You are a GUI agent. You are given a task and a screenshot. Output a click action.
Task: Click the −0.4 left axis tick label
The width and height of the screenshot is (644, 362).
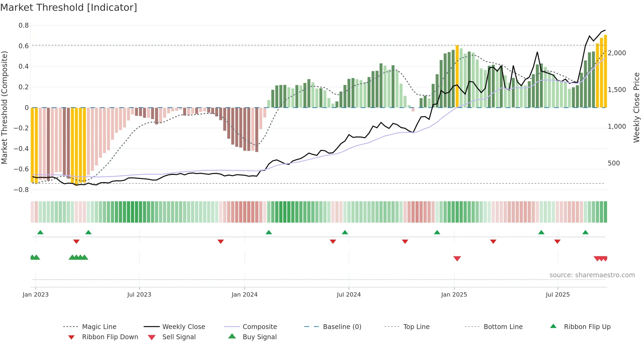tap(21, 149)
